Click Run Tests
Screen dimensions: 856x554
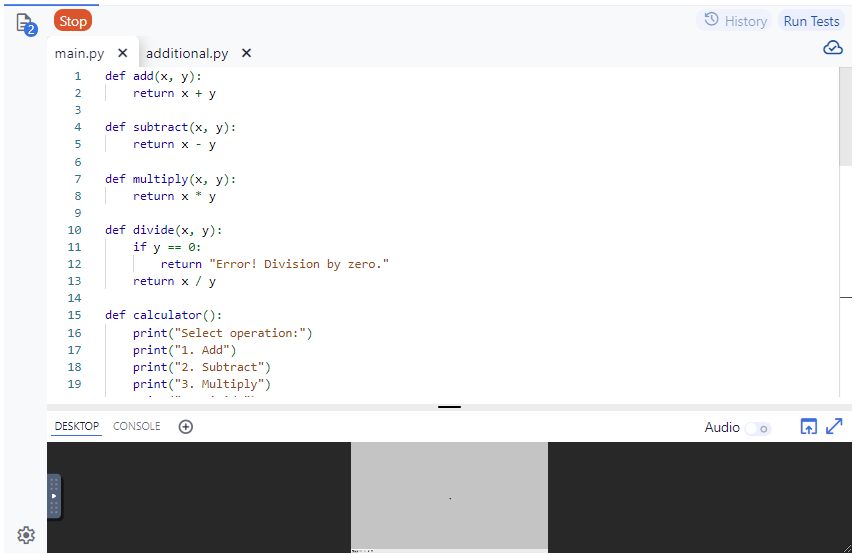click(811, 21)
